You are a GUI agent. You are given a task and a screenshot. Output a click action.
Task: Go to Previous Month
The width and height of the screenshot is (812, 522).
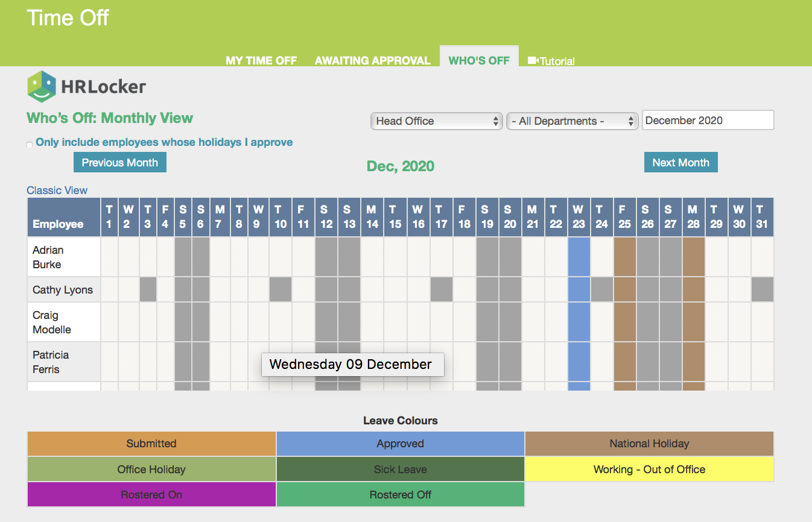point(119,162)
